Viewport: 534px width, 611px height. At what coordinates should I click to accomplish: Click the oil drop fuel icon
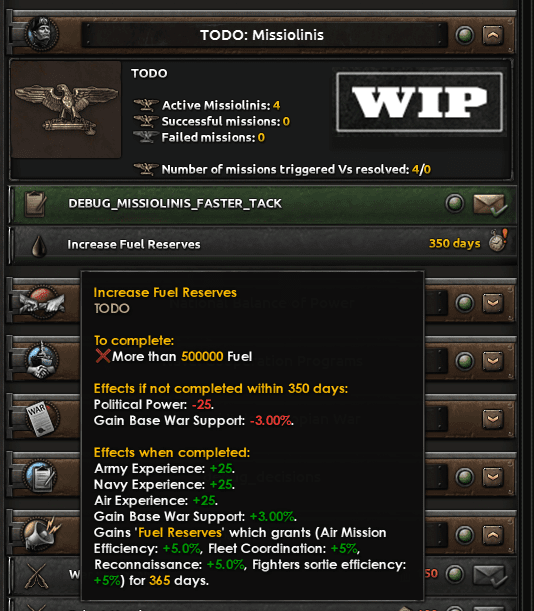pyautogui.click(x=39, y=247)
